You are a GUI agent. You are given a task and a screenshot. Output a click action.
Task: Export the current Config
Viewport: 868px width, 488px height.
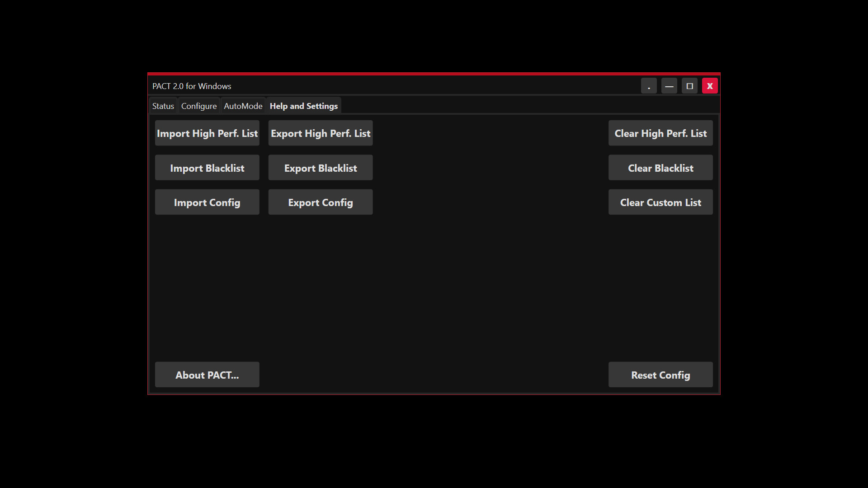pyautogui.click(x=320, y=202)
